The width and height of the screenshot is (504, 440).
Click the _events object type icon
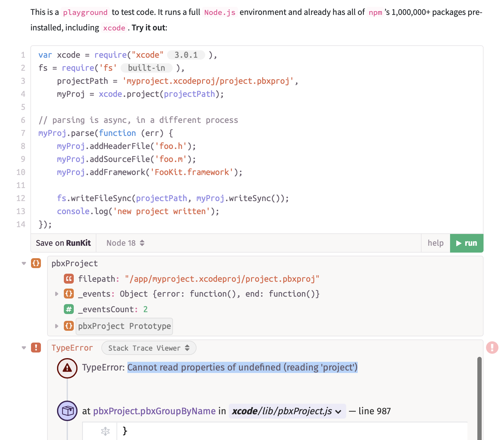pos(69,294)
